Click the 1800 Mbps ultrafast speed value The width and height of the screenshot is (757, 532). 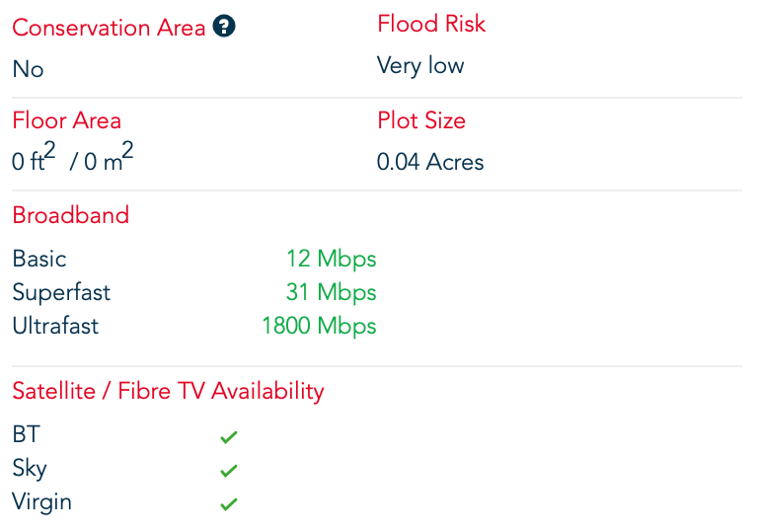pos(319,326)
